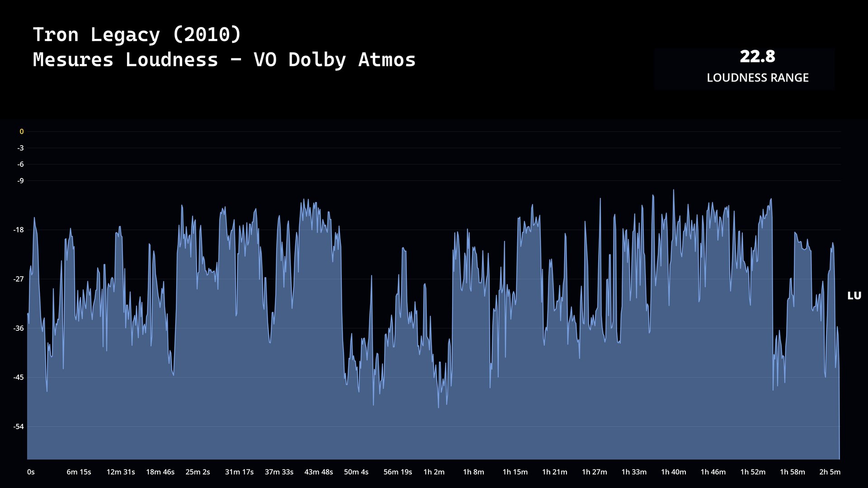Select the 1h 58m time marker

point(792,472)
